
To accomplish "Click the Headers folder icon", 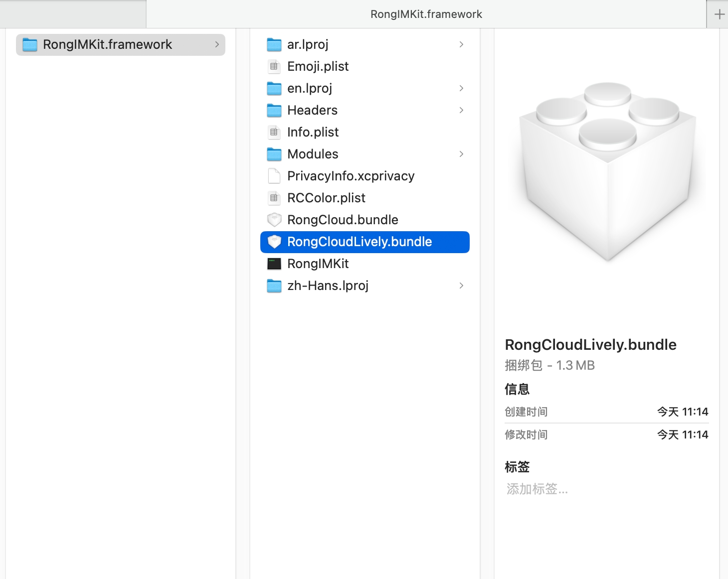I will click(274, 110).
